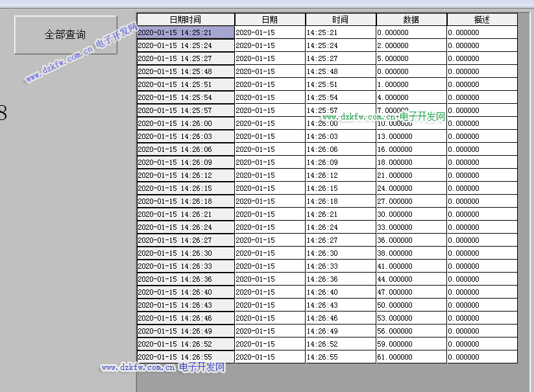Click the time cell 14:26:55
This screenshot has height=392, width=534.
(x=341, y=357)
